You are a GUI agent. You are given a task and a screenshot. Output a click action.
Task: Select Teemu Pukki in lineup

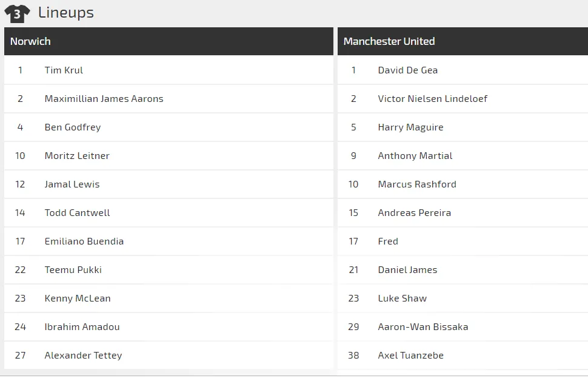point(73,270)
